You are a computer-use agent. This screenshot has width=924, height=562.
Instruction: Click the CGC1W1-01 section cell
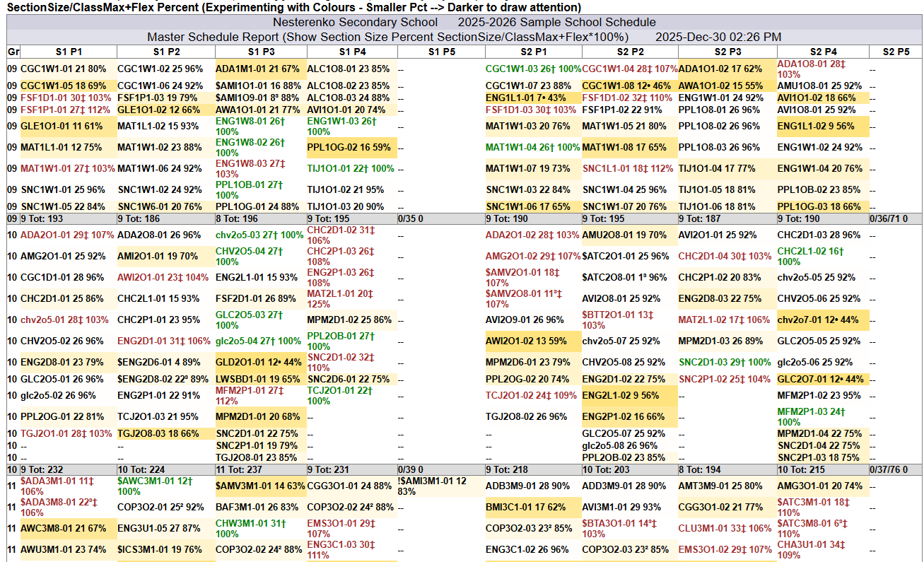(63, 69)
